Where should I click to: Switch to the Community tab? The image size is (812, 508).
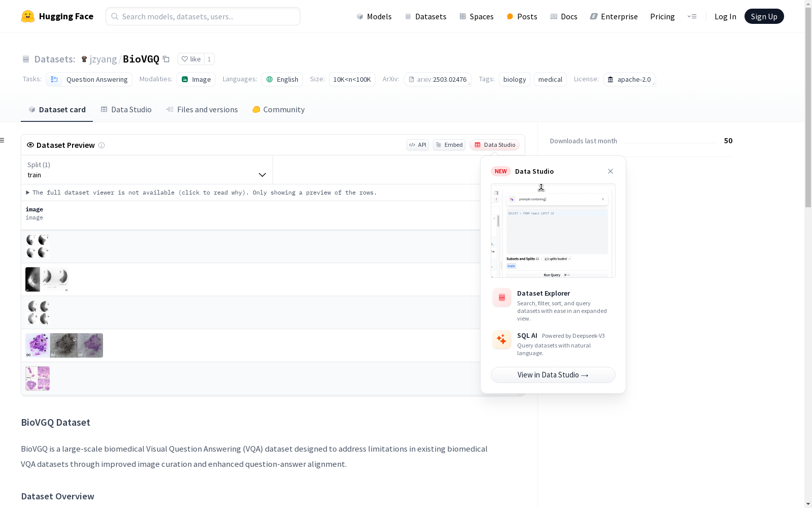[x=279, y=109]
